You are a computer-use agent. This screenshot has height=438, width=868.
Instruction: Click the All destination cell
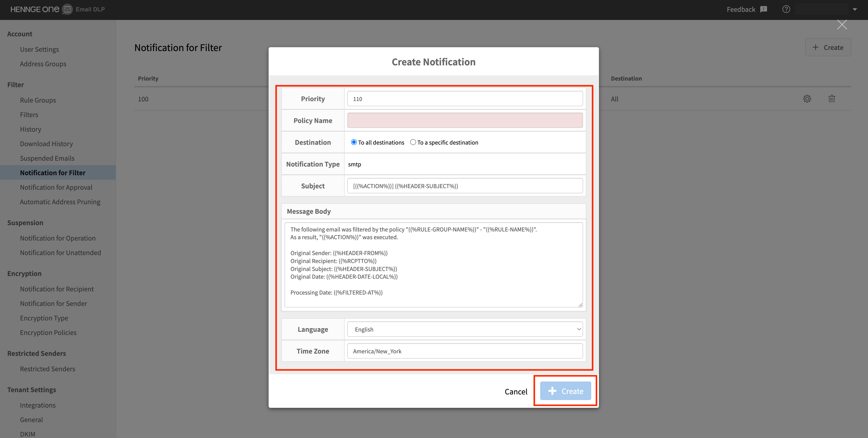click(x=615, y=99)
